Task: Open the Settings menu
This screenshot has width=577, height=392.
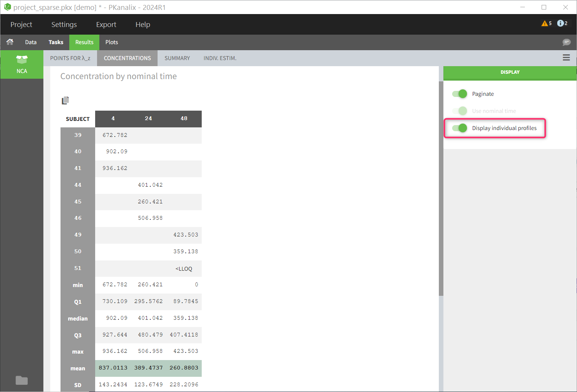Action: click(64, 24)
